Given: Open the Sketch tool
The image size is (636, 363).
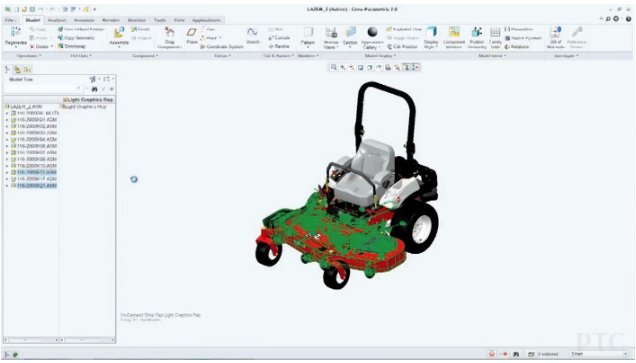Looking at the screenshot, I should tap(252, 32).
